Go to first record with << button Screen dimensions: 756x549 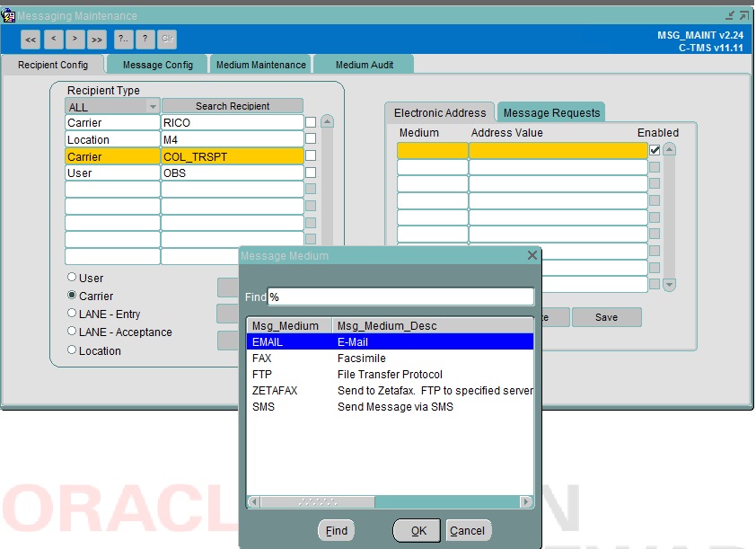31,40
